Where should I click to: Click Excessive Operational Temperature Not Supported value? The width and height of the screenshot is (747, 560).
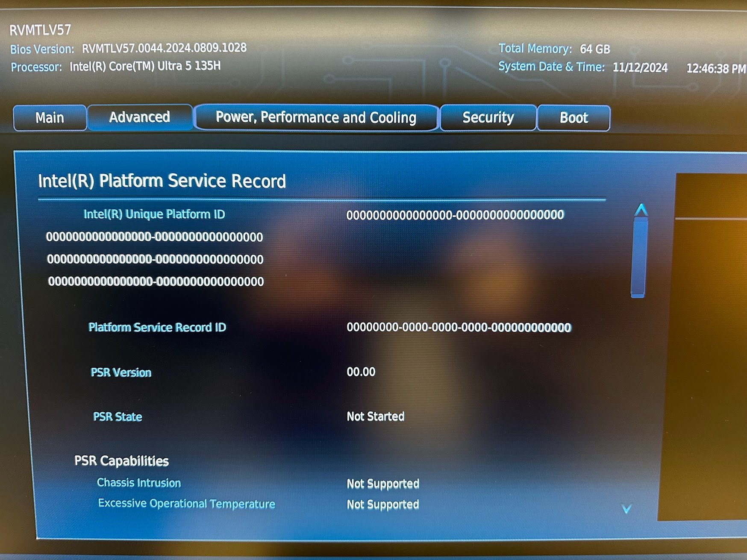tap(383, 504)
